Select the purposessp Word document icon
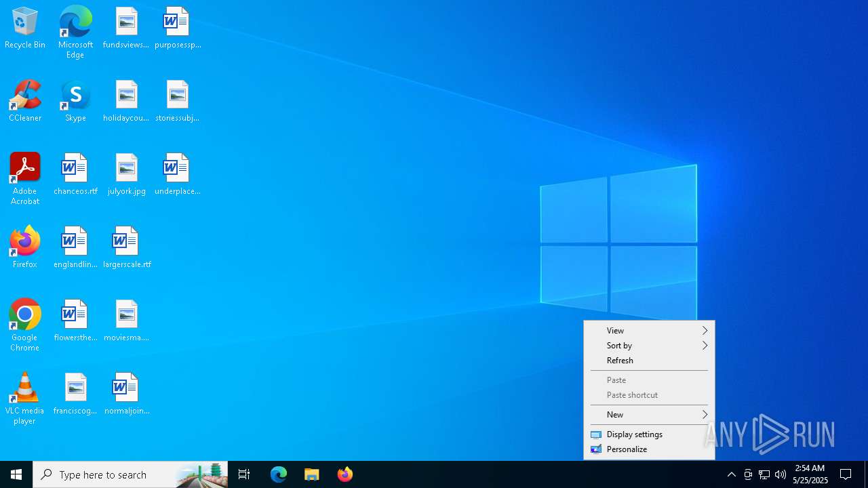868x488 pixels. coord(178,28)
